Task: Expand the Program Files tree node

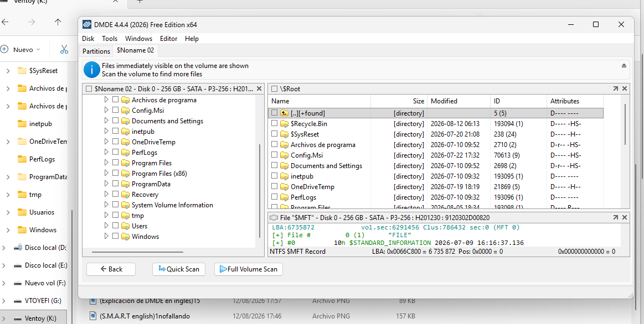Action: 106,163
